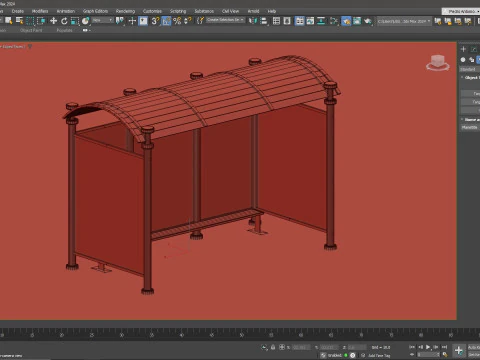Toggle Spinner Snap
This screenshot has width=480, height=360.
[x=188, y=21]
